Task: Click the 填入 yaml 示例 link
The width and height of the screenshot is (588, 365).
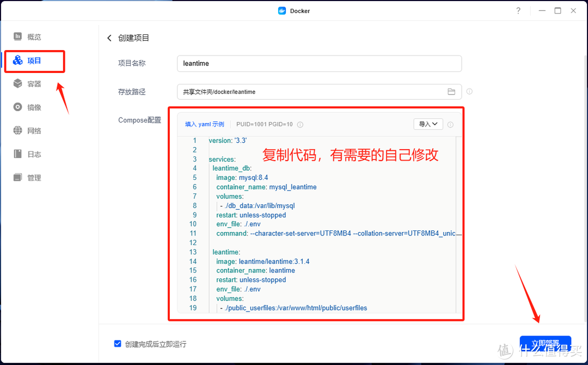Action: (x=204, y=124)
